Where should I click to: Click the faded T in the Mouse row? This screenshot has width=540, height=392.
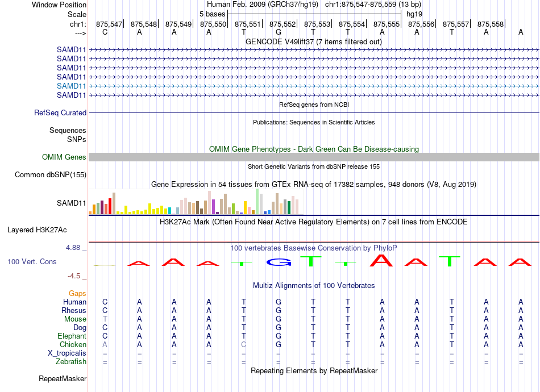tap(105, 319)
